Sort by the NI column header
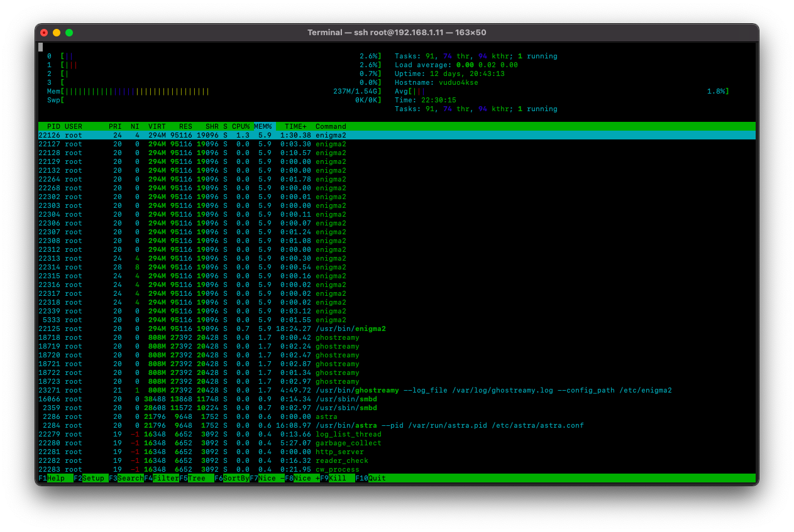Image resolution: width=794 pixels, height=532 pixels. [x=135, y=126]
